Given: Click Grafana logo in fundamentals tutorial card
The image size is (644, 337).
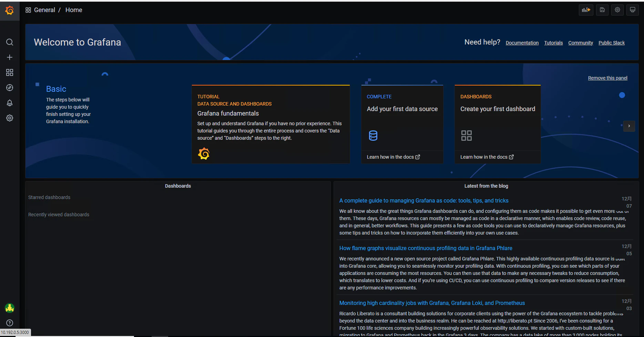Looking at the screenshot, I should tap(204, 153).
